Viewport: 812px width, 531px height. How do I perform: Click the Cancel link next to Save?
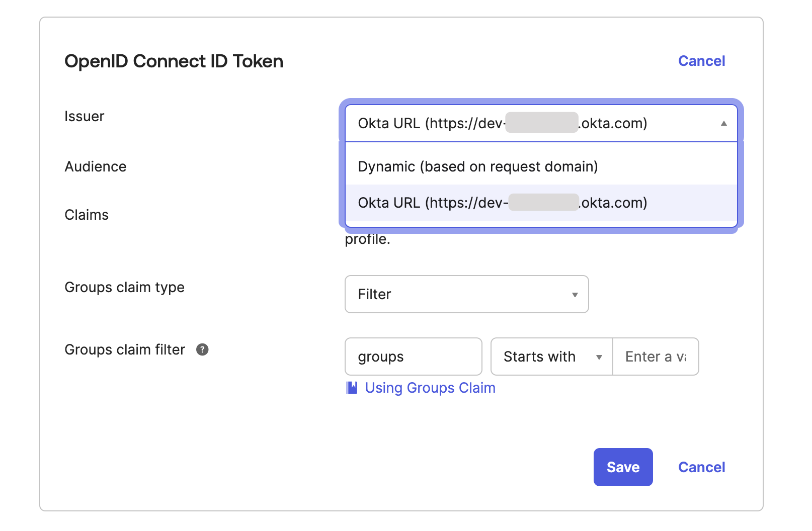point(701,467)
